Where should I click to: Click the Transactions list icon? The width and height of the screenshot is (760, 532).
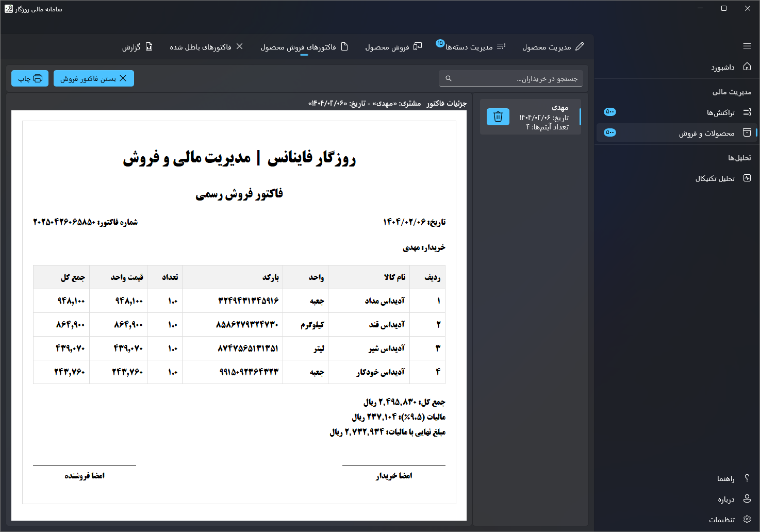(x=747, y=112)
